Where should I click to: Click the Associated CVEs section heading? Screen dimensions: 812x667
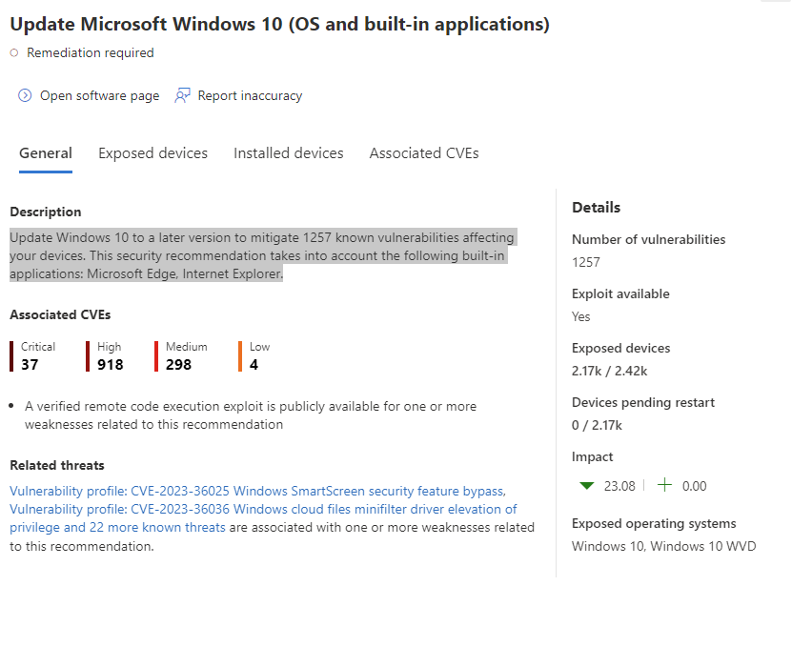coord(60,314)
